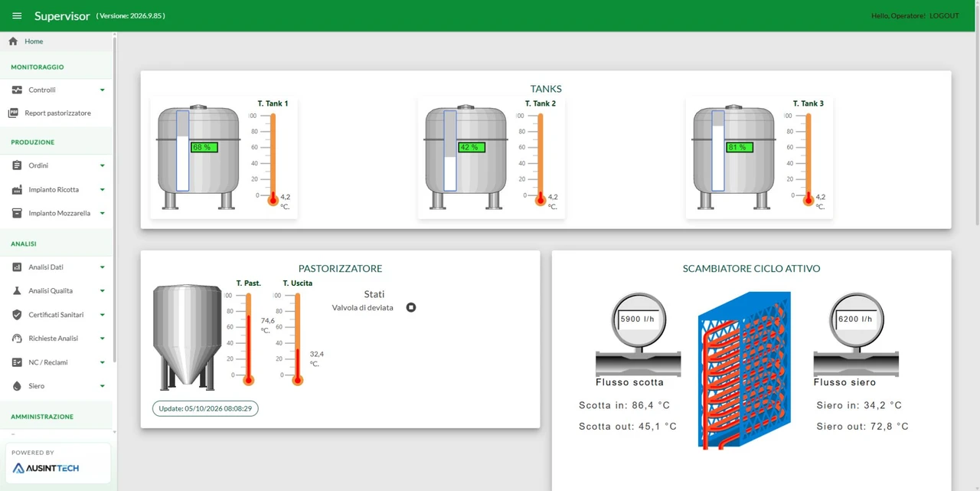Click the Richieste Analisi icon
The width and height of the screenshot is (980, 491).
[17, 339]
